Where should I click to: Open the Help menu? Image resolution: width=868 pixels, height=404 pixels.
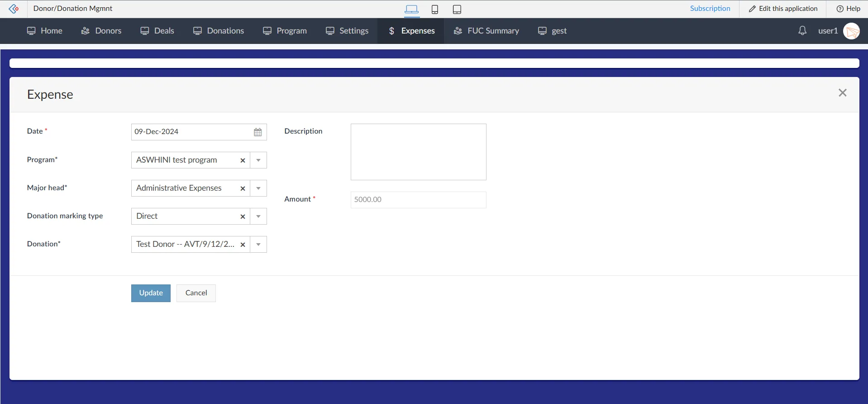(x=848, y=9)
